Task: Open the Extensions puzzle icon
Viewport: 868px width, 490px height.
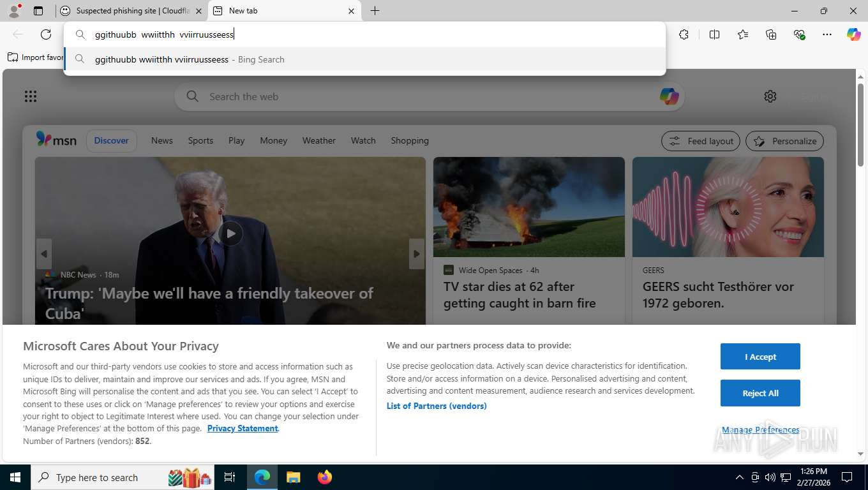Action: tap(684, 34)
